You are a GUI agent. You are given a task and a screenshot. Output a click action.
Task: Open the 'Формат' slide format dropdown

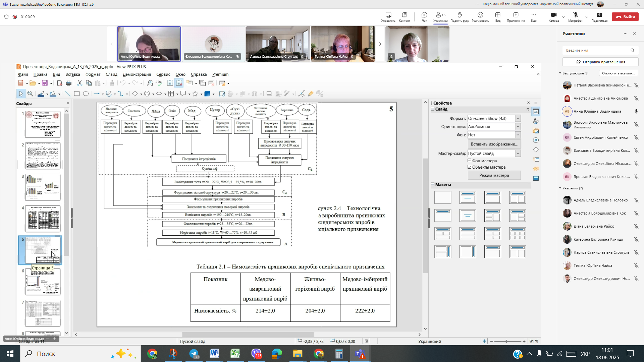tap(518, 118)
